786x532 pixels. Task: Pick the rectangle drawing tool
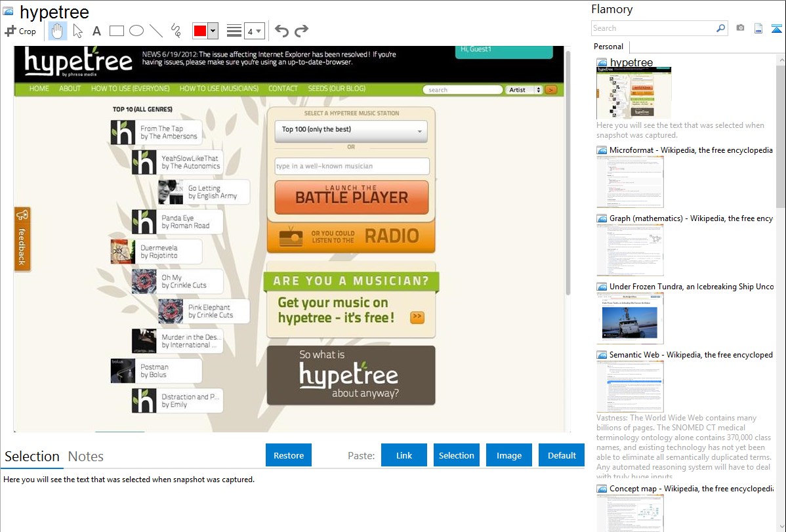click(x=116, y=31)
